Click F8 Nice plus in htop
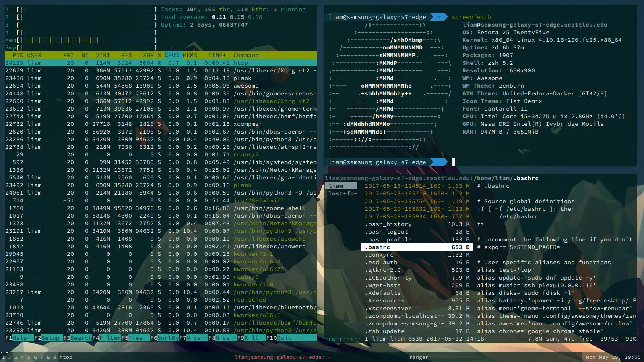Image resolution: width=644 pixels, height=362 pixels. point(226,338)
